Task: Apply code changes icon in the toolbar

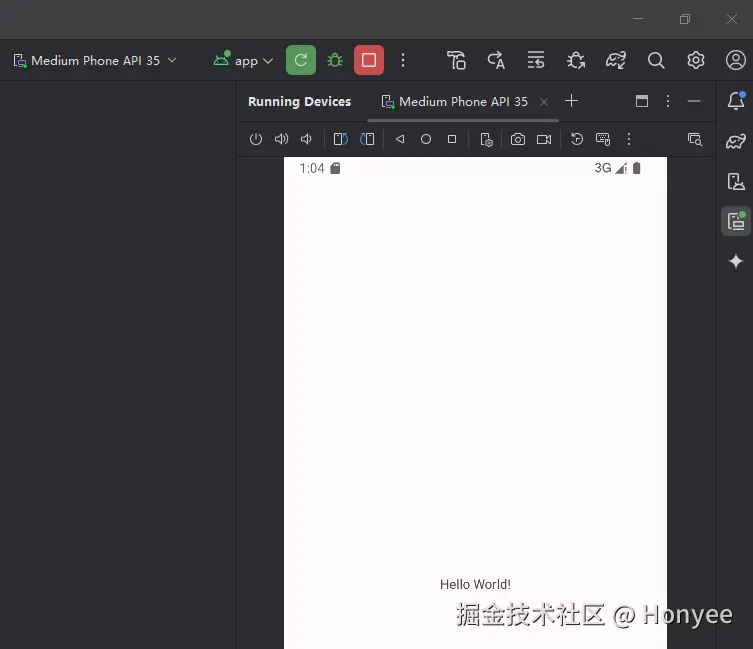Action: pos(536,61)
